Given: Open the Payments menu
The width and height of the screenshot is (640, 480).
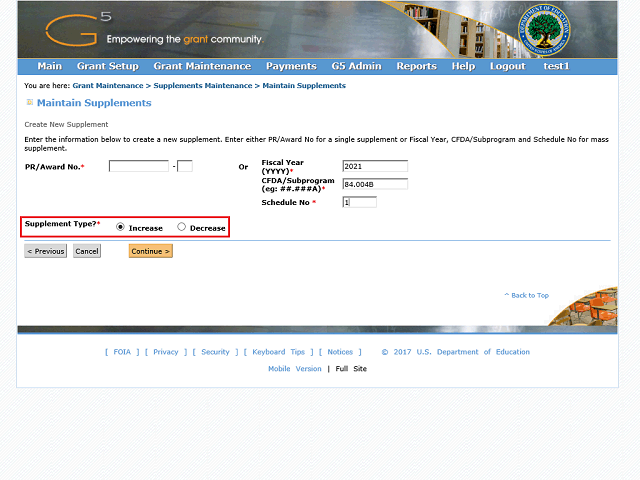Looking at the screenshot, I should [x=291, y=66].
